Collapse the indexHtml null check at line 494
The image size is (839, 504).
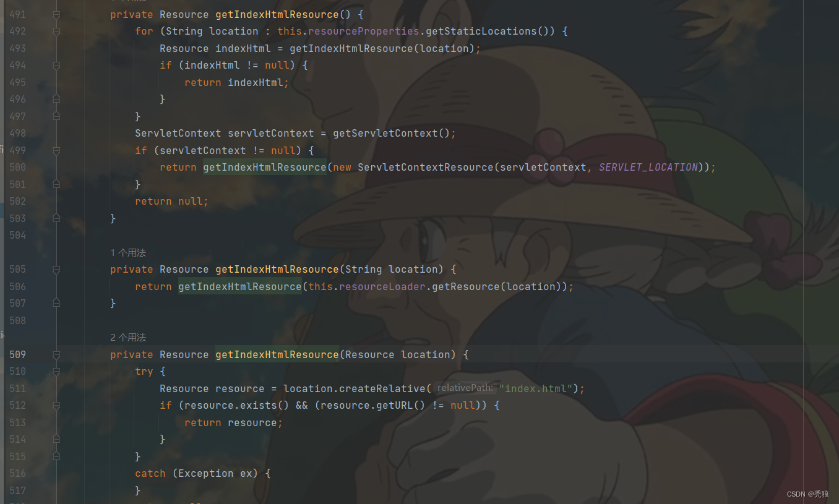pos(56,66)
